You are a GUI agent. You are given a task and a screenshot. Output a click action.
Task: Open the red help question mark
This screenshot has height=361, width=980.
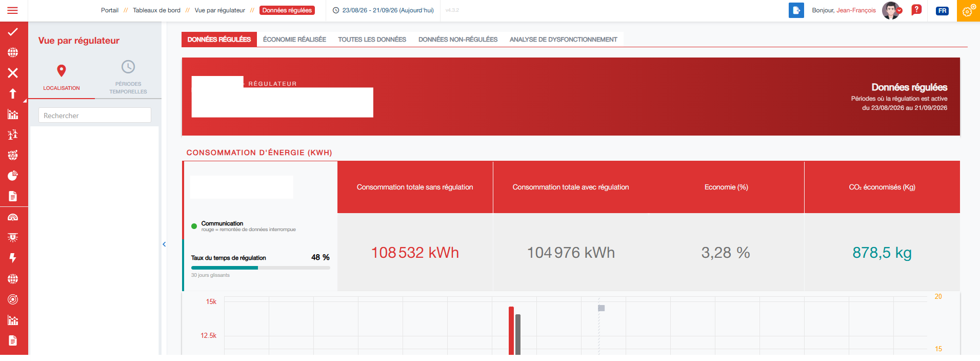[x=916, y=10]
